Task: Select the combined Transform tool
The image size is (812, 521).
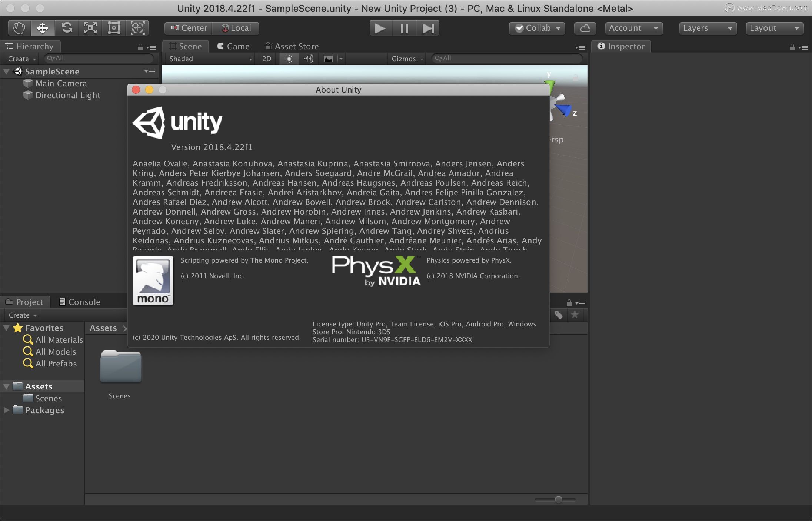Action: pyautogui.click(x=137, y=28)
